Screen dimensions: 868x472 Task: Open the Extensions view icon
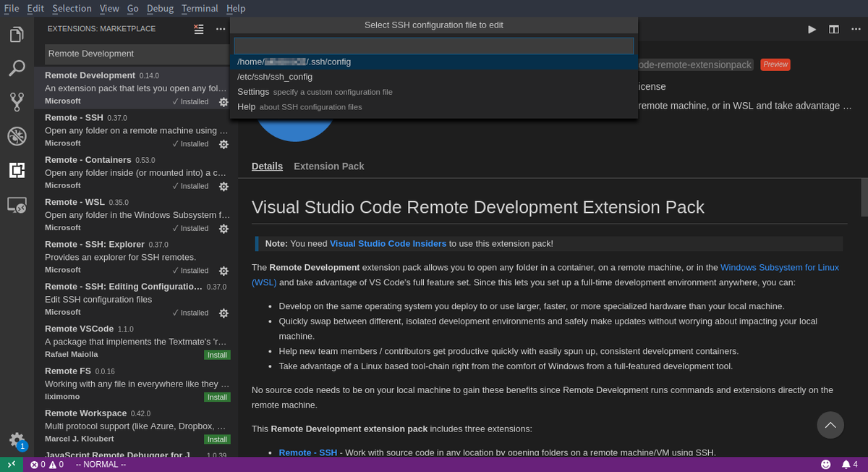tap(17, 170)
